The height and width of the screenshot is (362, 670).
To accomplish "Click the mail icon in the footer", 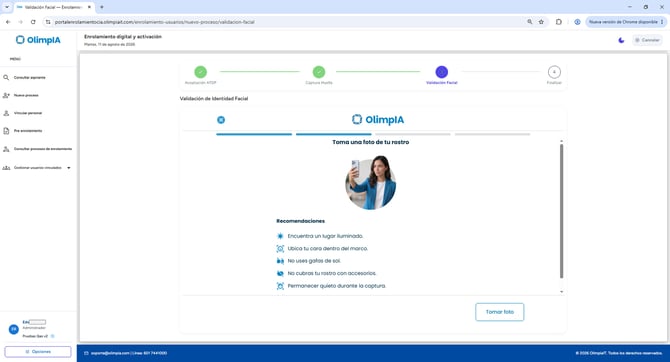I will click(x=86, y=353).
